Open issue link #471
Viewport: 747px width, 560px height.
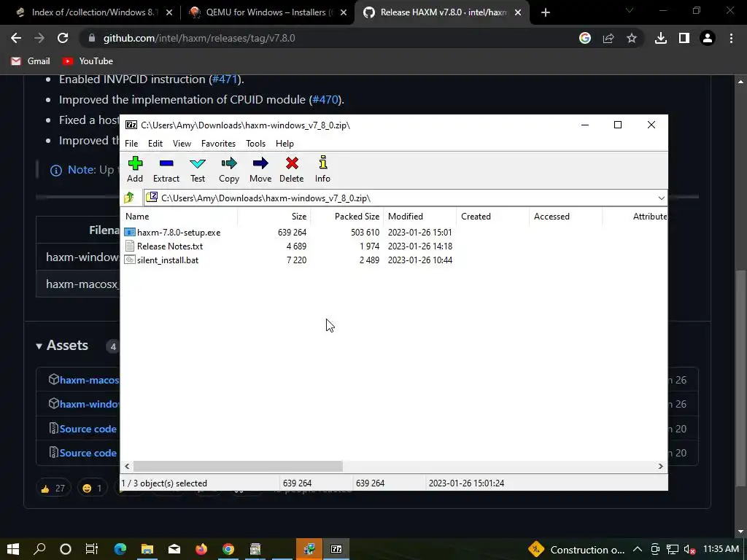pos(225,79)
